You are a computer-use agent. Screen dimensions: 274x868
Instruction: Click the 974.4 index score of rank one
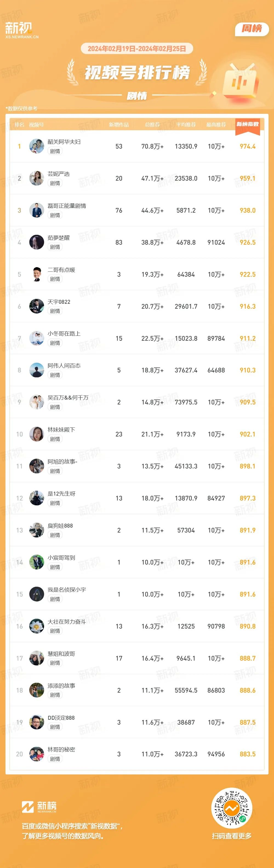point(248,146)
